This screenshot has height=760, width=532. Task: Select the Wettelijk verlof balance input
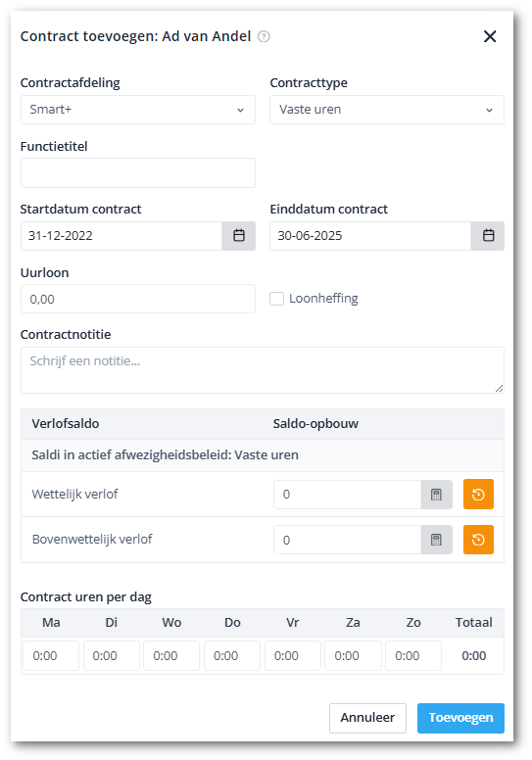coord(347,495)
